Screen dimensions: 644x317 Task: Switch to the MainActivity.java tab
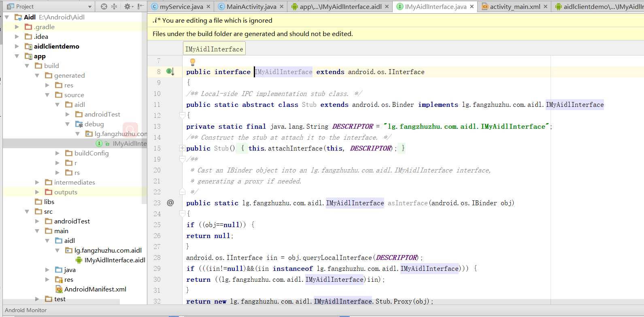pyautogui.click(x=251, y=6)
